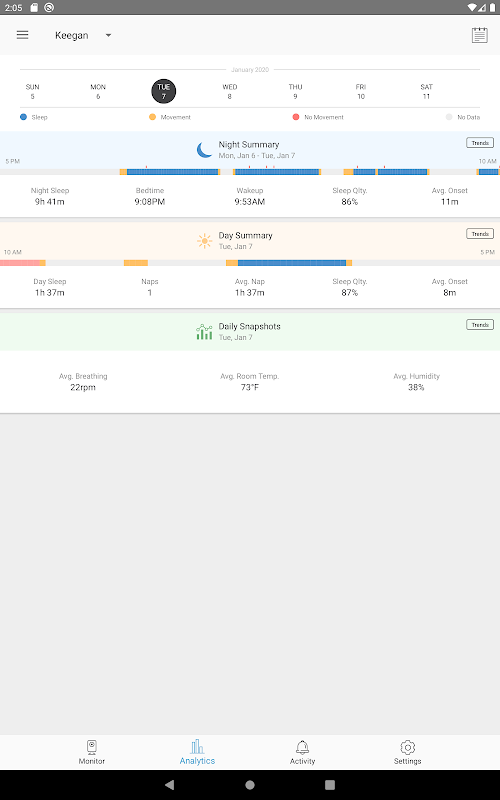Open Trends for Daily Snapshots
The image size is (500, 800).
480,324
